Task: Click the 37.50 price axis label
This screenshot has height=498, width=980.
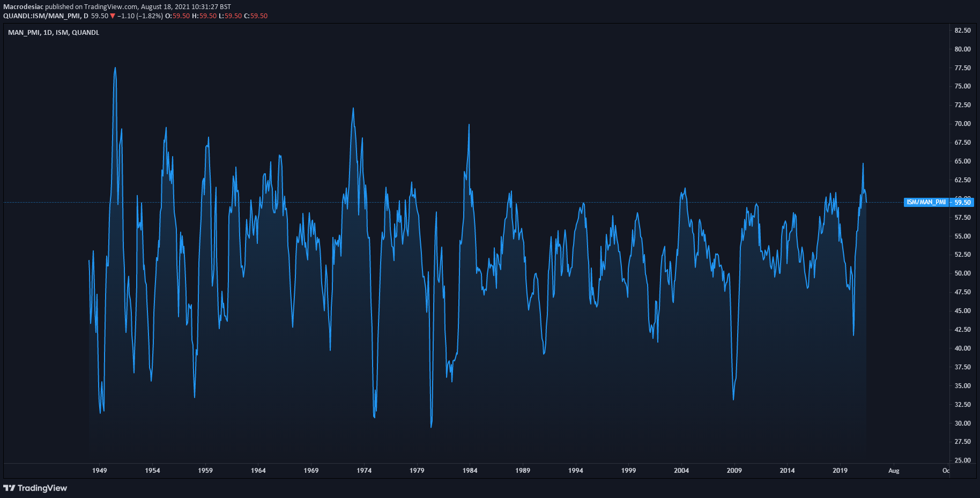Action: (962, 367)
